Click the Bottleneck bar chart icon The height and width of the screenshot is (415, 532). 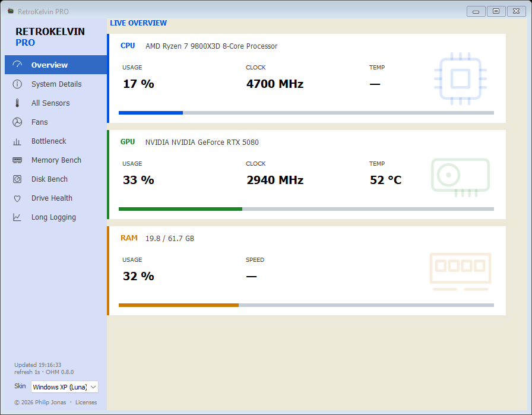17,141
